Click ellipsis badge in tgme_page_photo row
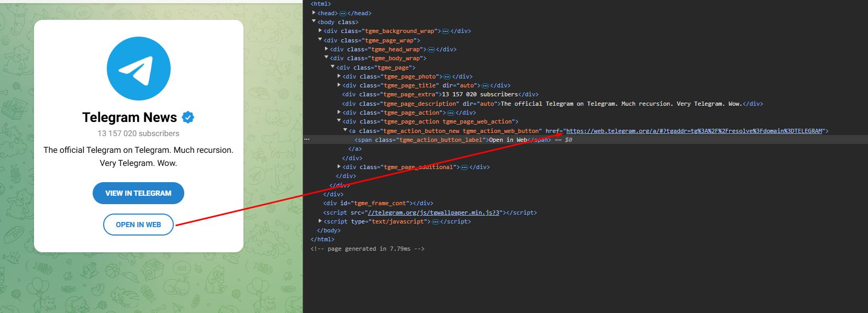868x313 pixels. (x=447, y=77)
